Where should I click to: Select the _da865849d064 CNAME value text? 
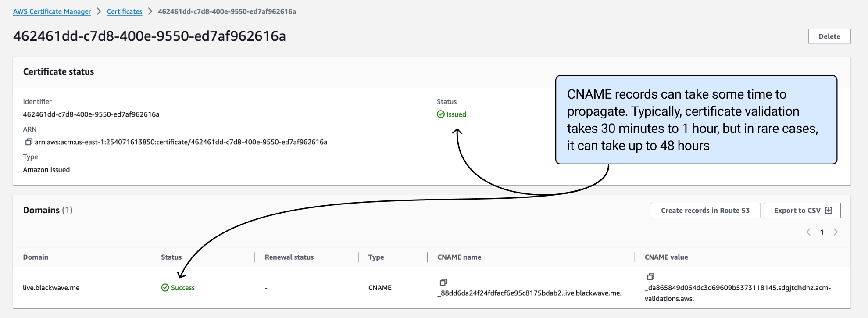tap(738, 293)
